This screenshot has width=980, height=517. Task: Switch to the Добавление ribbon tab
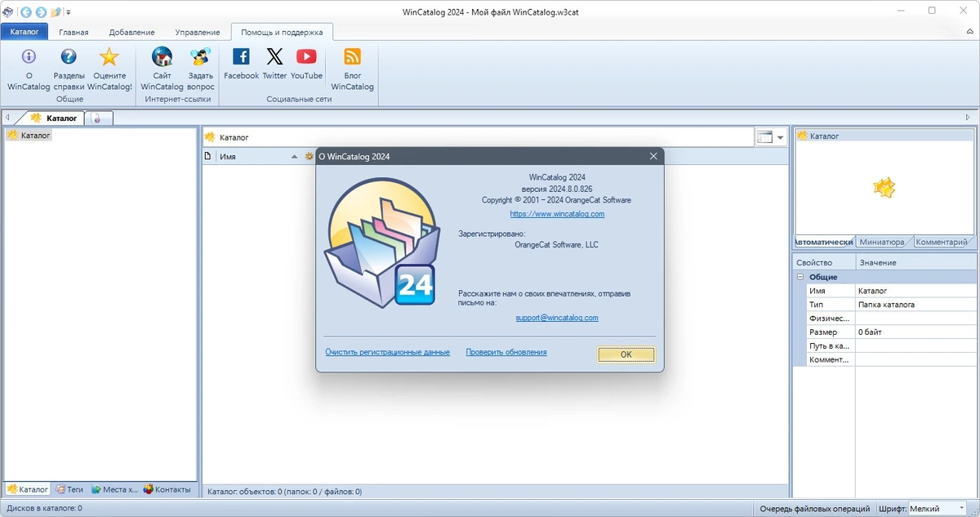point(131,32)
